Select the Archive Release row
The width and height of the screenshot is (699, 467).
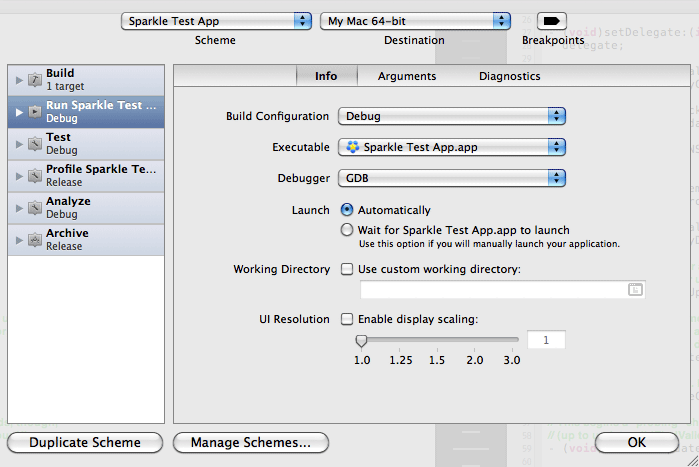tap(86, 240)
